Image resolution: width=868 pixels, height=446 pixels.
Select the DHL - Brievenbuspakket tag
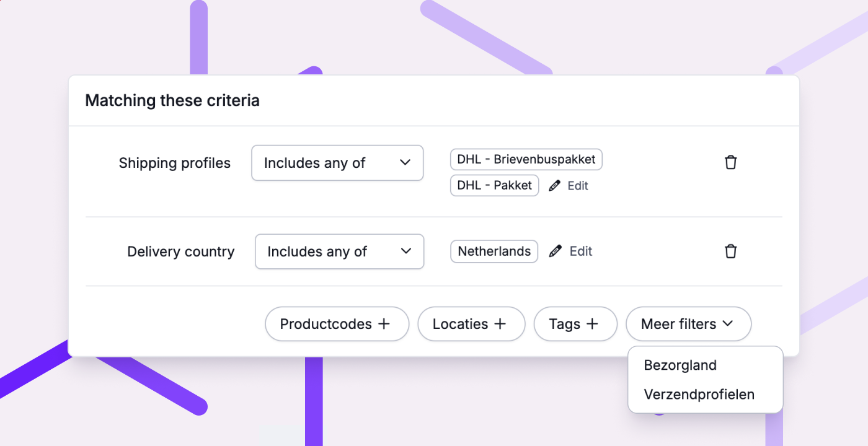pos(526,159)
